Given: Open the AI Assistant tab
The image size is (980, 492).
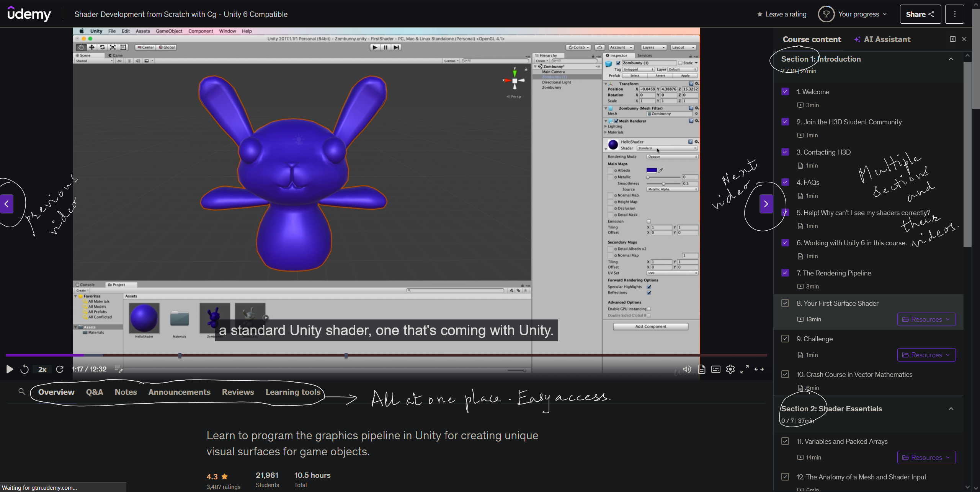Looking at the screenshot, I should pyautogui.click(x=882, y=39).
